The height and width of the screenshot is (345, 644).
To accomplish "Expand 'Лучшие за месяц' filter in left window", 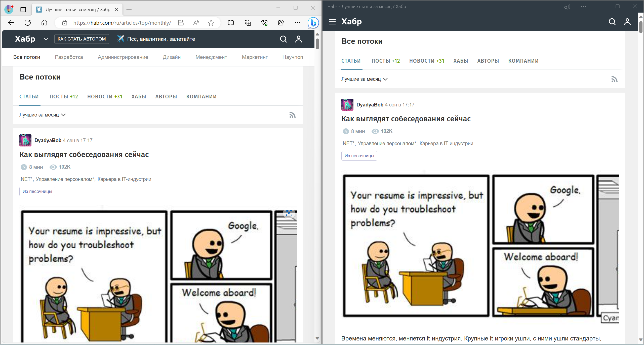I will click(x=42, y=115).
